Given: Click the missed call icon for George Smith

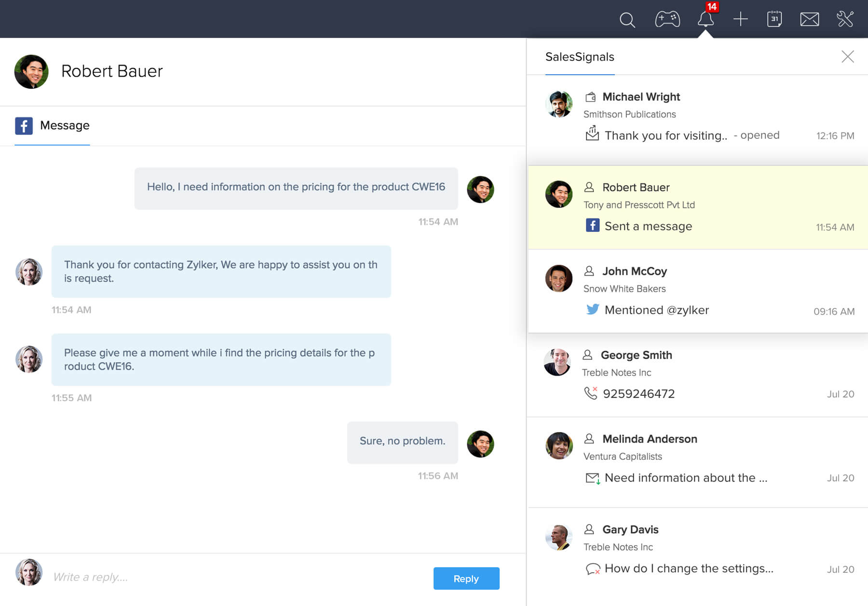Looking at the screenshot, I should pos(591,393).
